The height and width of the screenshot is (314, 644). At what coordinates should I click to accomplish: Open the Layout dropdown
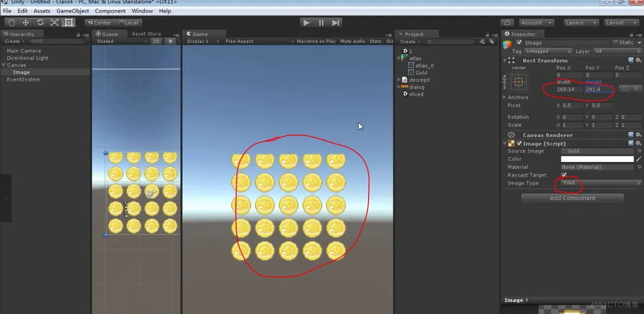point(621,23)
